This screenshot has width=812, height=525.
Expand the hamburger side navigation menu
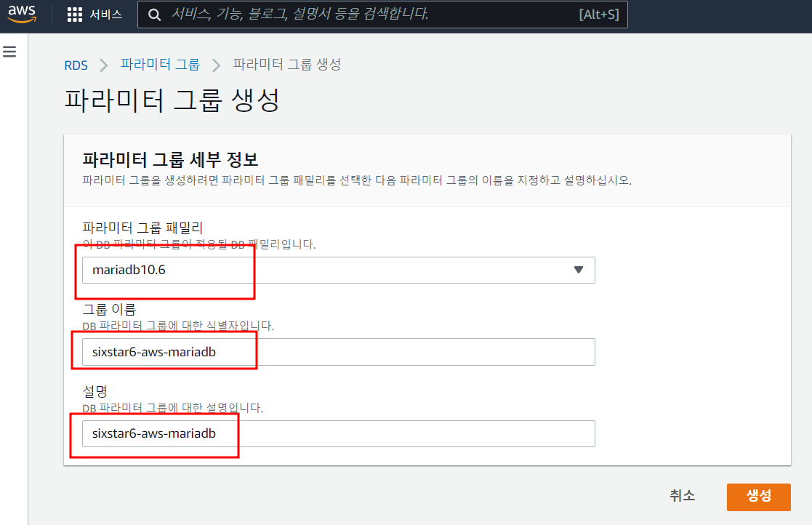pyautogui.click(x=10, y=52)
